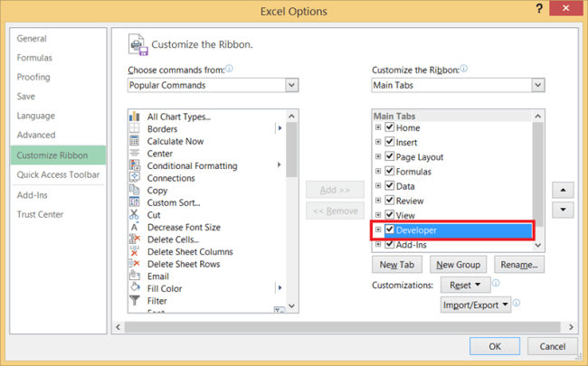This screenshot has height=366, width=588.
Task: Click the Fill Color bucket icon
Action: coord(135,288)
